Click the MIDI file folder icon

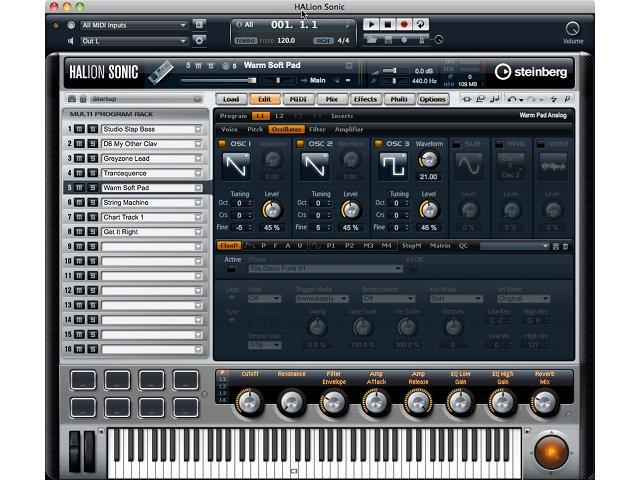click(x=371, y=40)
